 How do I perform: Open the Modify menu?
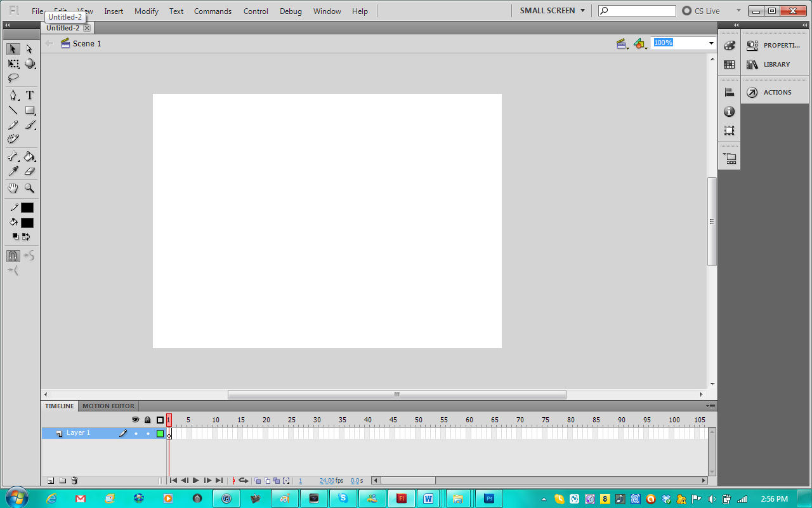click(x=147, y=11)
